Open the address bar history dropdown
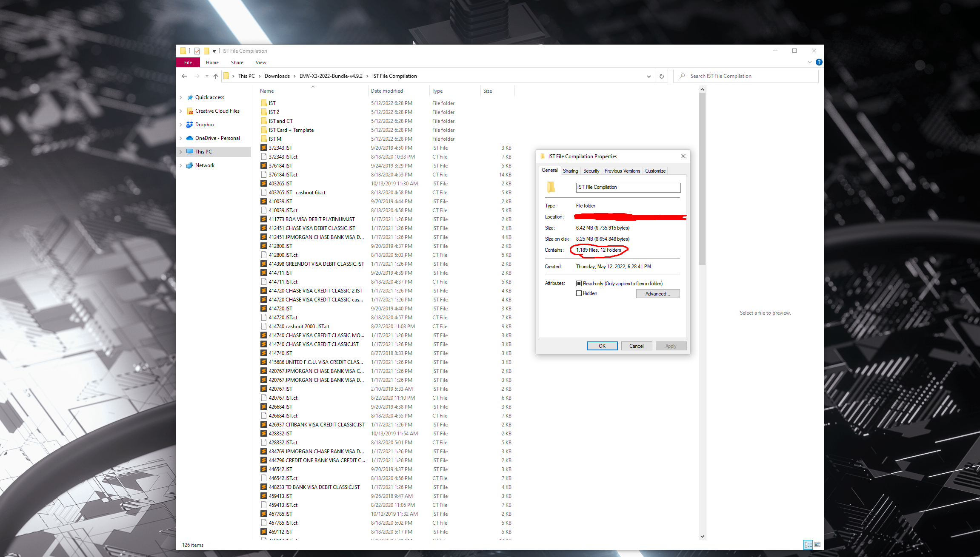Viewport: 980px width, 557px height. (x=649, y=76)
